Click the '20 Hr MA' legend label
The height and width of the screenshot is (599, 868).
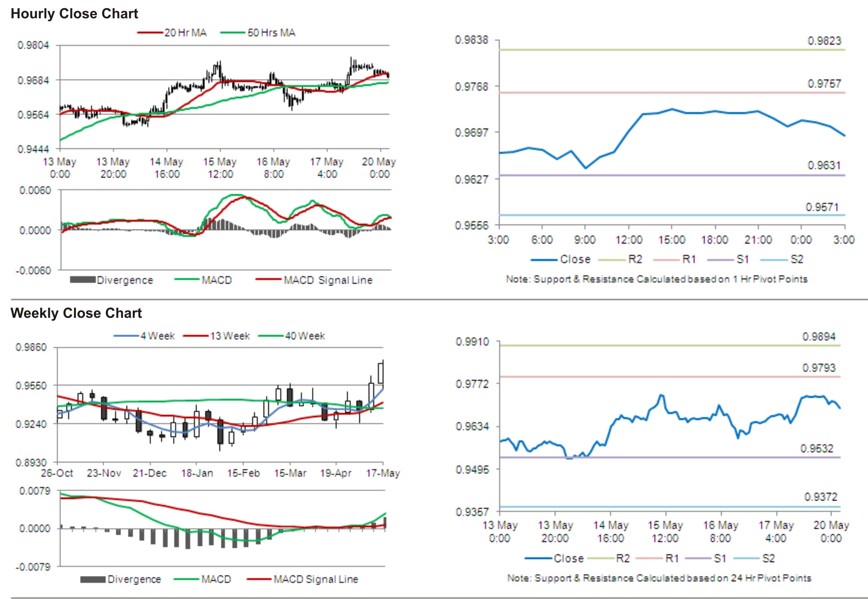(x=185, y=33)
